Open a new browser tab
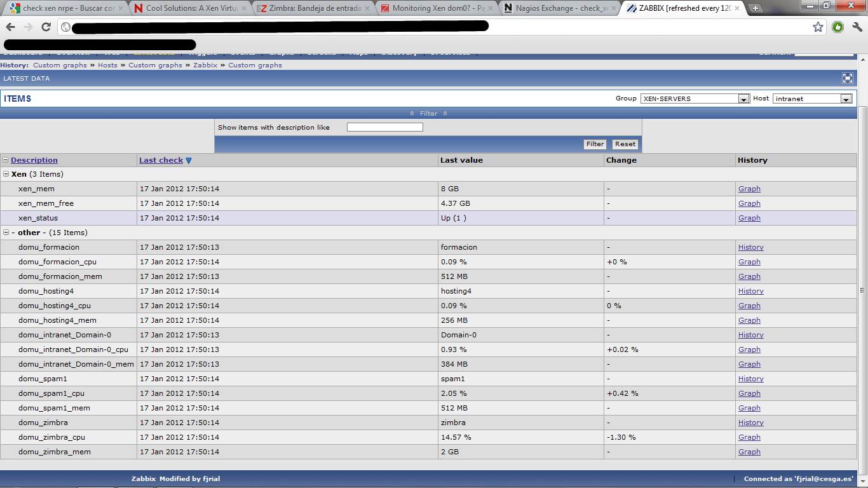Image resolution: width=868 pixels, height=488 pixels. [755, 8]
